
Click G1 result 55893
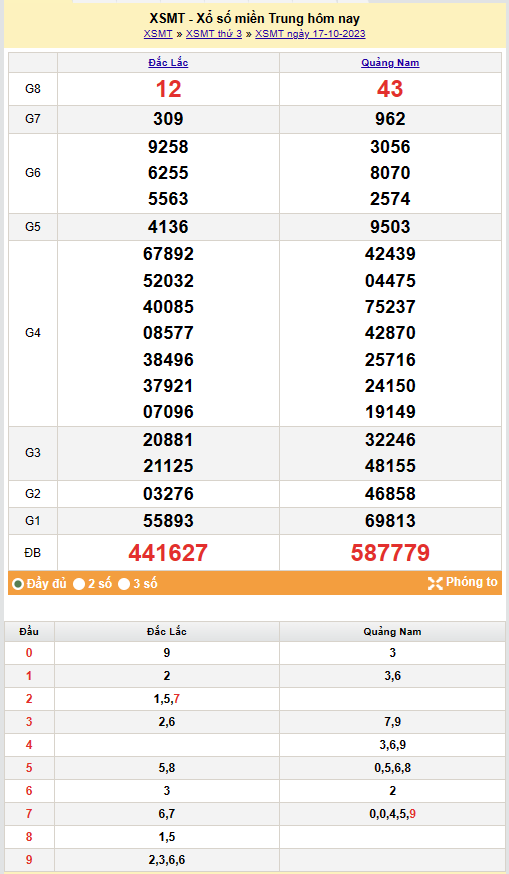point(168,521)
